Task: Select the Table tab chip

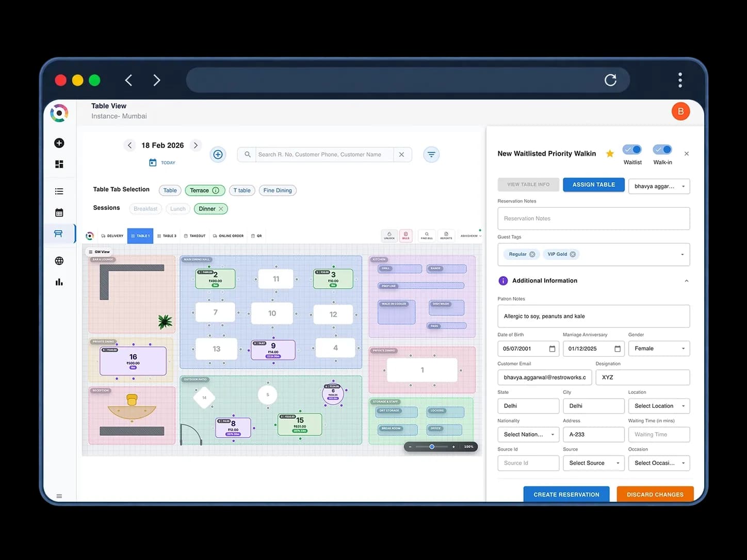Action: point(170,190)
